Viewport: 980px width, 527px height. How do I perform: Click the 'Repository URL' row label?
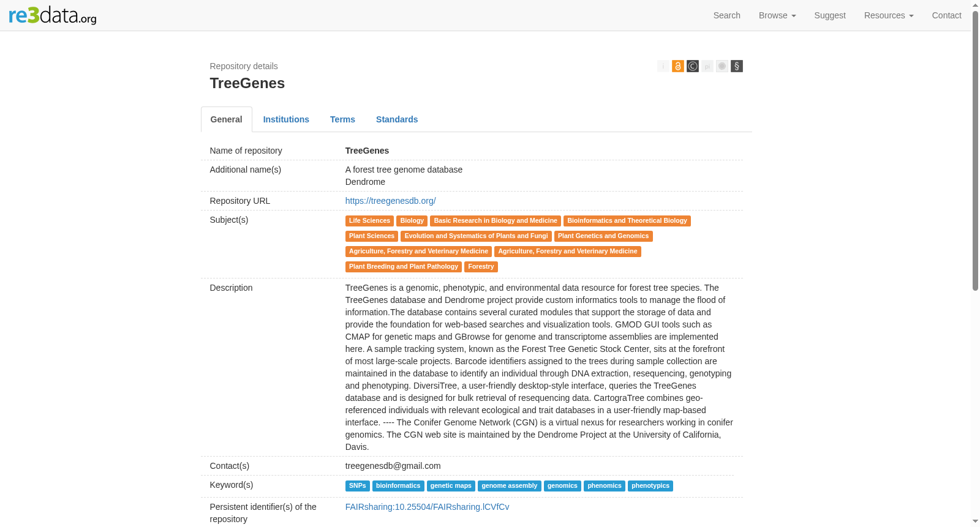240,201
